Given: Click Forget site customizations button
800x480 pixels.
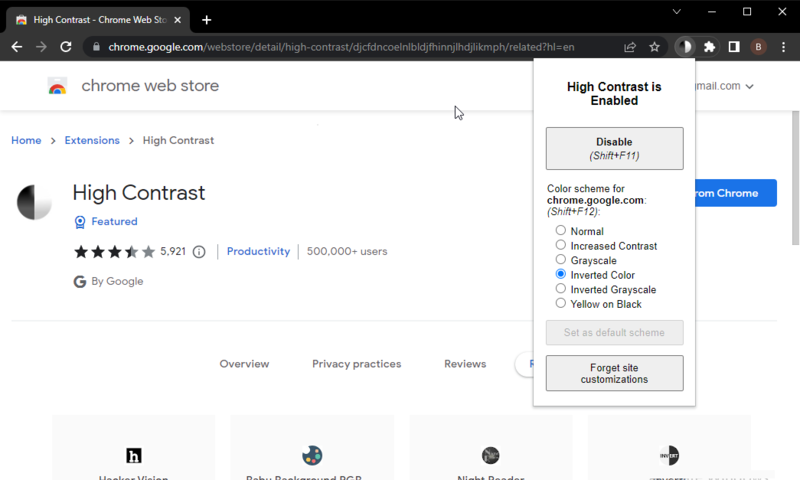Looking at the screenshot, I should click(614, 373).
